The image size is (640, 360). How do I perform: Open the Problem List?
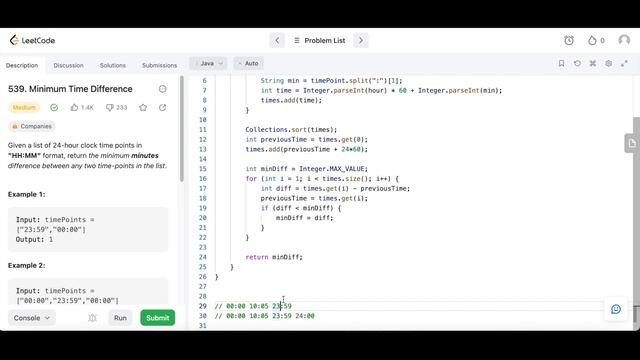320,40
